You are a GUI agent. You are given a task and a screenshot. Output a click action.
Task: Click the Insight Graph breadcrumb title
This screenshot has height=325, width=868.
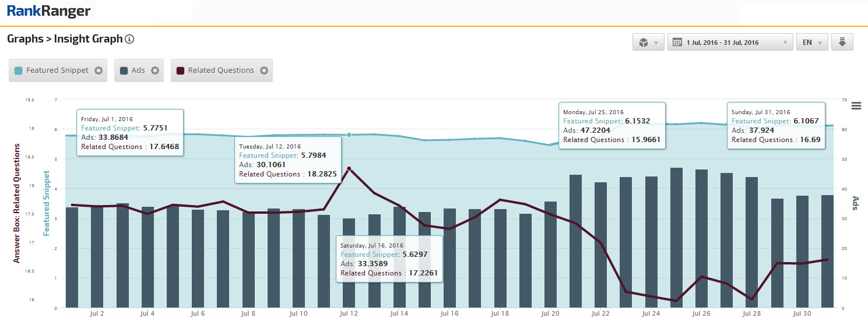88,39
